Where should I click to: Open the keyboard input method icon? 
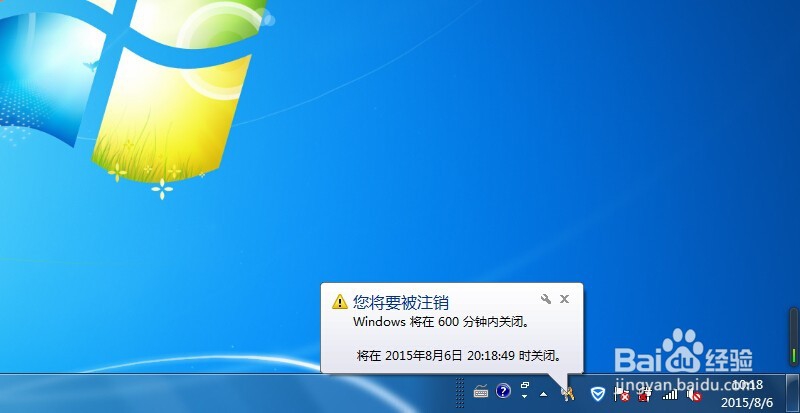pyautogui.click(x=481, y=392)
